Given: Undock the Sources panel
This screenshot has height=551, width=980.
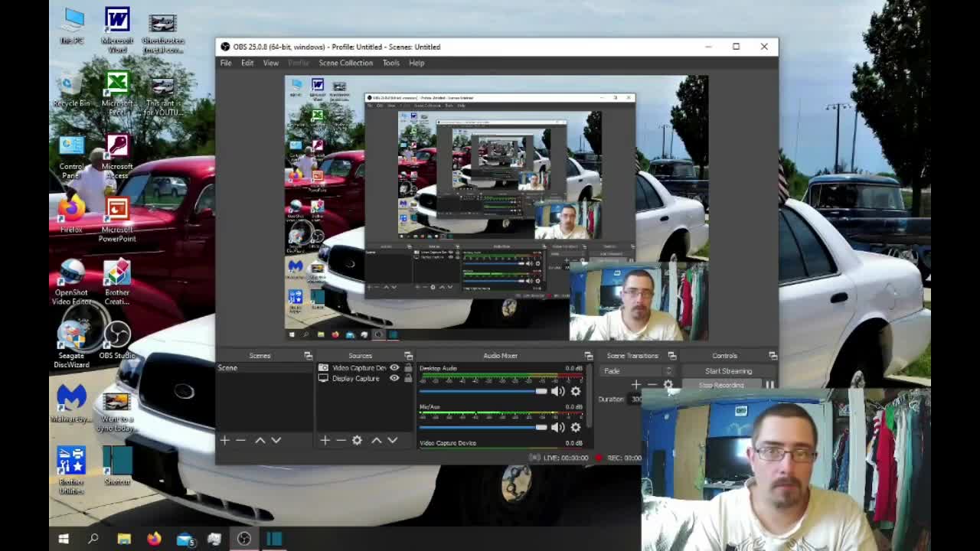Looking at the screenshot, I should (x=408, y=356).
